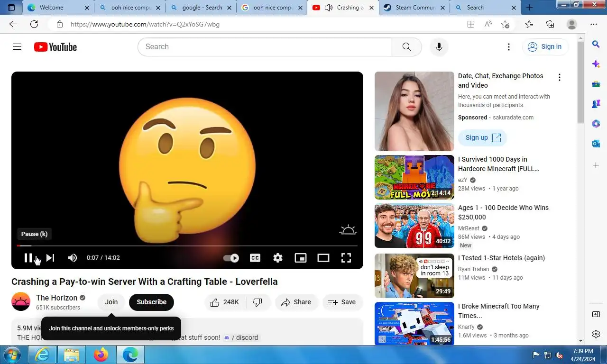This screenshot has height=364, width=607.
Task: Open the discord link in description
Action: (x=241, y=337)
